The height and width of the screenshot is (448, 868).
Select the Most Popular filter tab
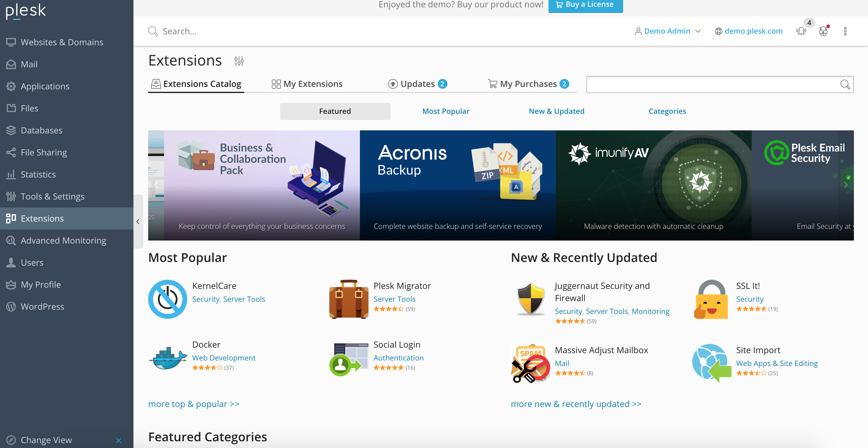click(x=445, y=111)
